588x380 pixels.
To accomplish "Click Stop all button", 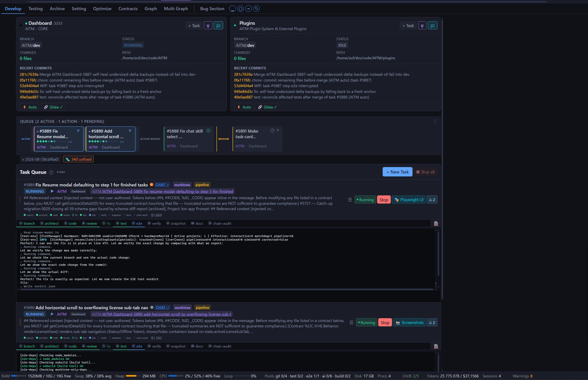I will [x=425, y=172].
